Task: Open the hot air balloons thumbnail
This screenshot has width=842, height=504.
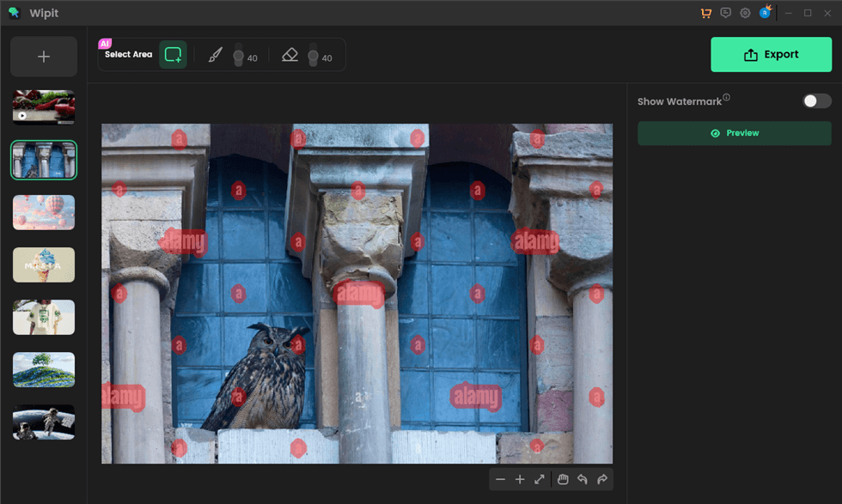Action: [44, 213]
